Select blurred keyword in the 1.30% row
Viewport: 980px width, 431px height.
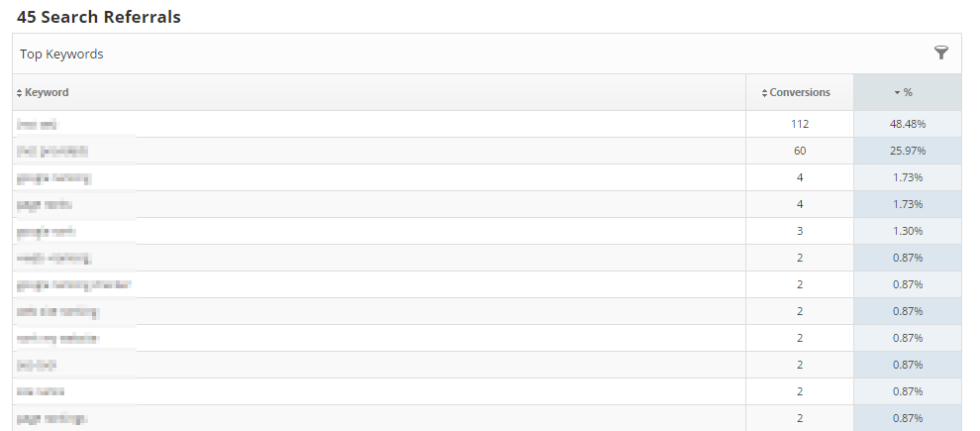click(x=46, y=231)
